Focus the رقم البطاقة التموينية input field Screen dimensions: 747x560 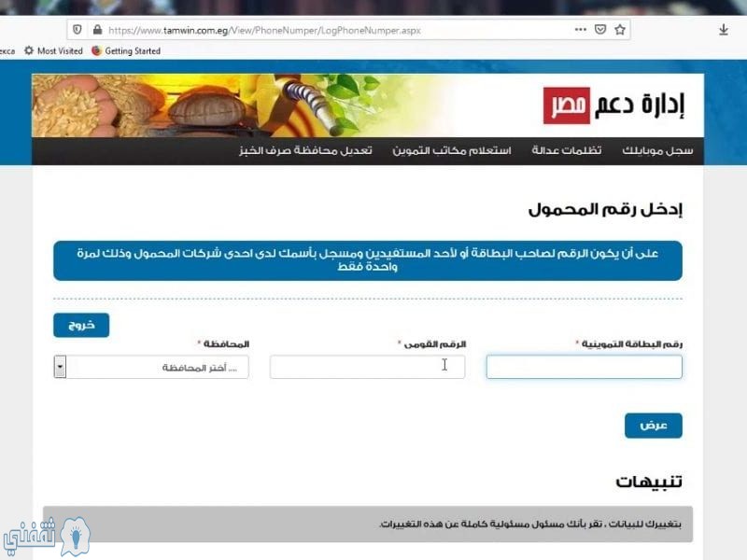585,367
